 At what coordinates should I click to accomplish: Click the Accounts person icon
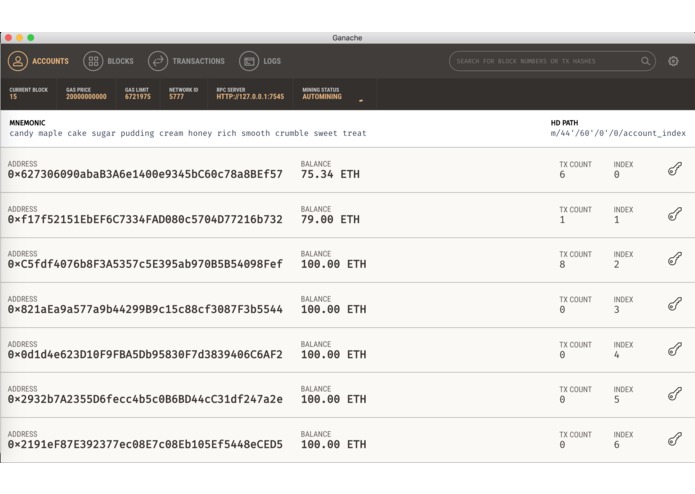tap(18, 61)
